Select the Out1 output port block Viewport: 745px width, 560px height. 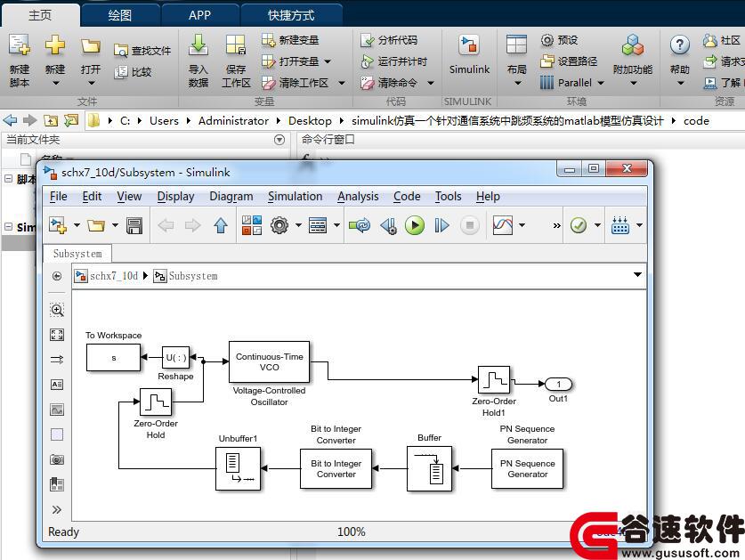[x=558, y=384]
